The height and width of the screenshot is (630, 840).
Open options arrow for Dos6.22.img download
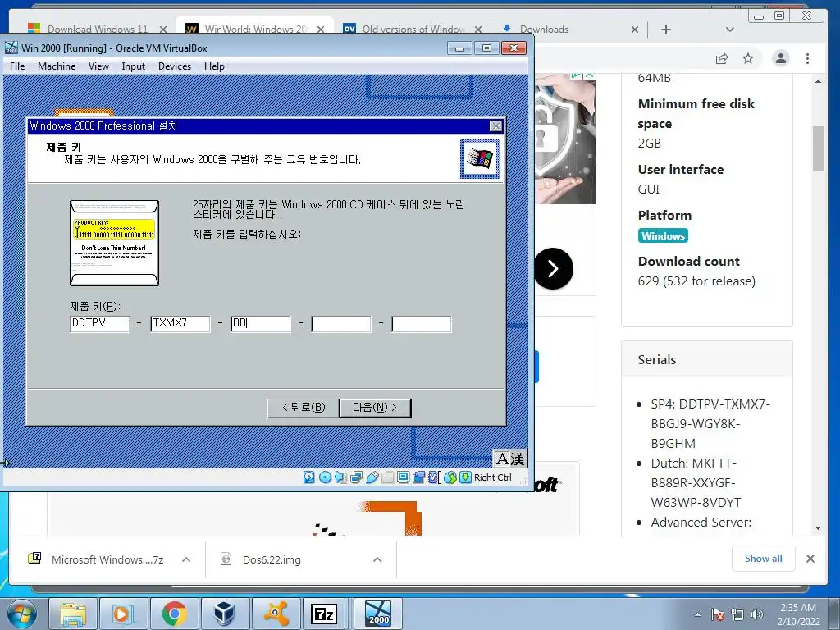point(377,559)
